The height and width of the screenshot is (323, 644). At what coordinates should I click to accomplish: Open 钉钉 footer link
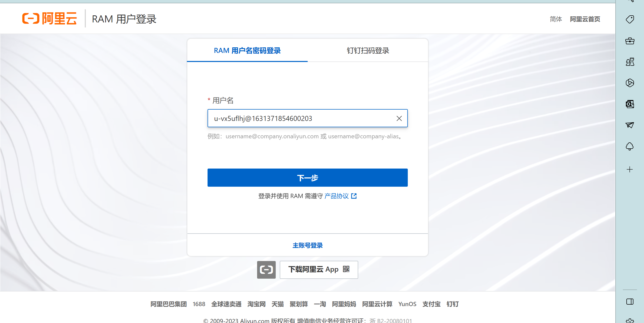[453, 304]
